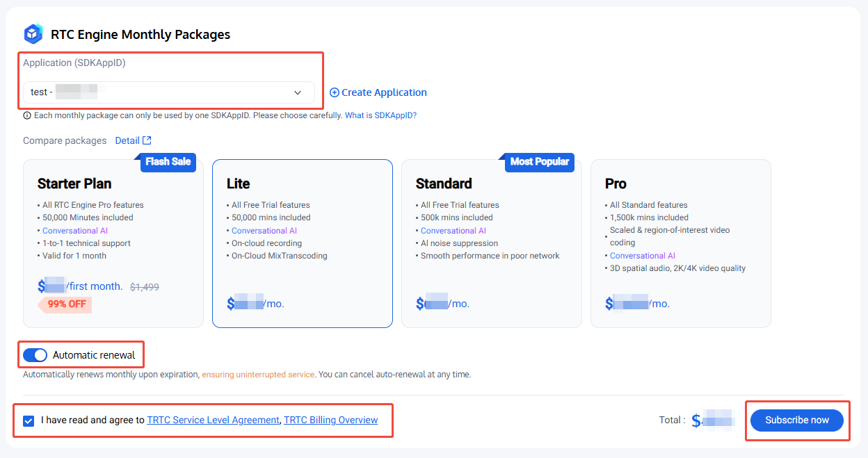
Task: Open the TRTC Service Level Agreement link
Action: (213, 420)
